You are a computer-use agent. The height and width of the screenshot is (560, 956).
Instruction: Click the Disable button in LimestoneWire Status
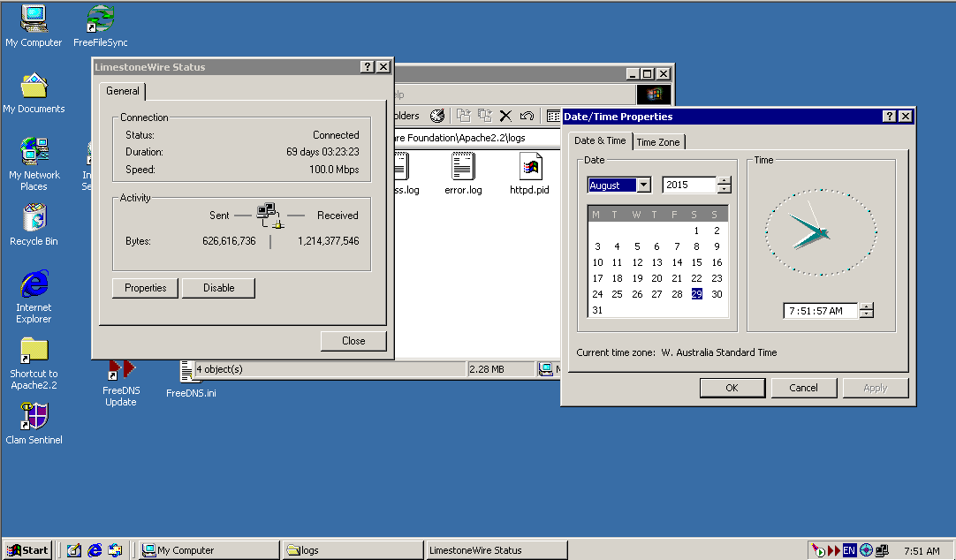(x=218, y=288)
